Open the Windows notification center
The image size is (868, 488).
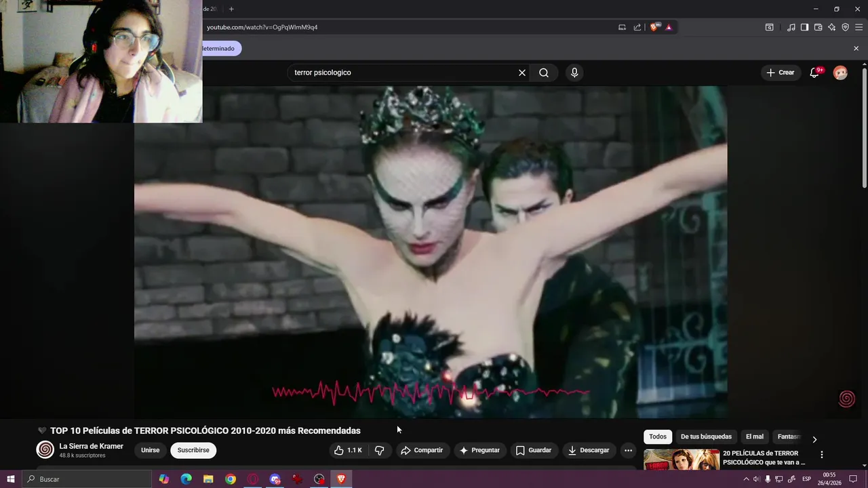pyautogui.click(x=853, y=479)
